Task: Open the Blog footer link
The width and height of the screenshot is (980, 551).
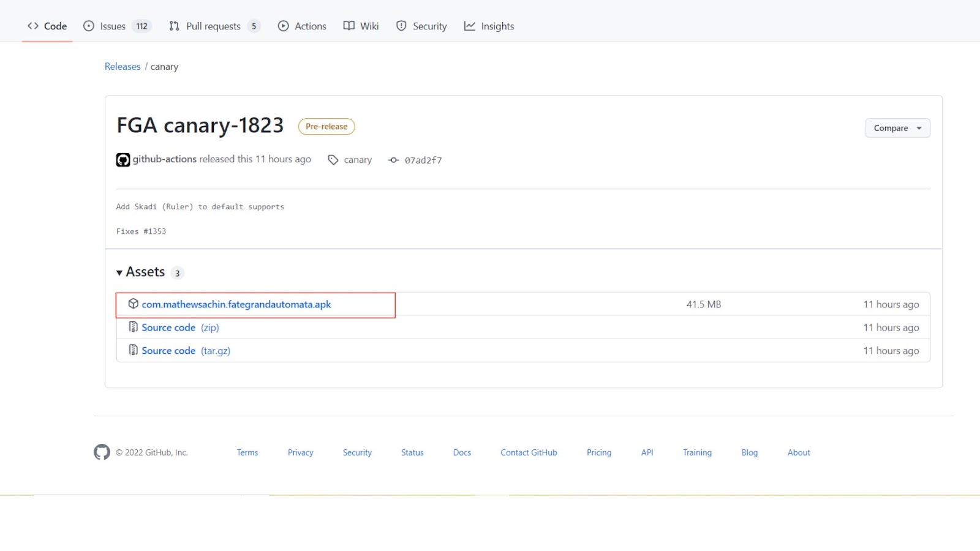Action: click(x=750, y=452)
